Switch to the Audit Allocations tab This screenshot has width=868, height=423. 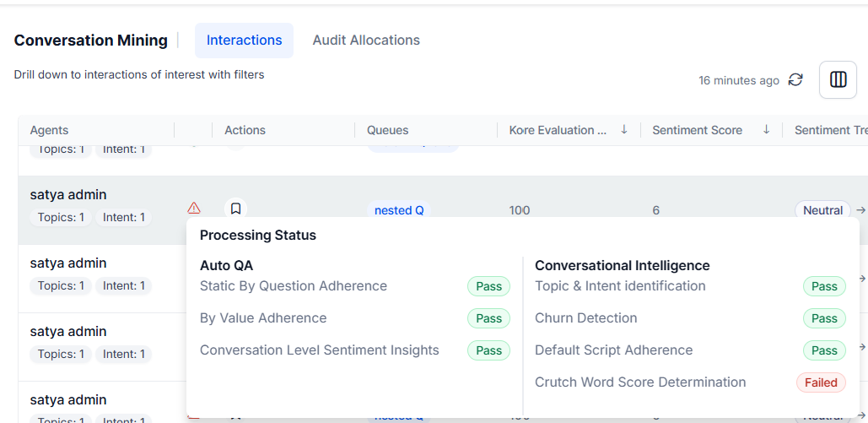366,41
